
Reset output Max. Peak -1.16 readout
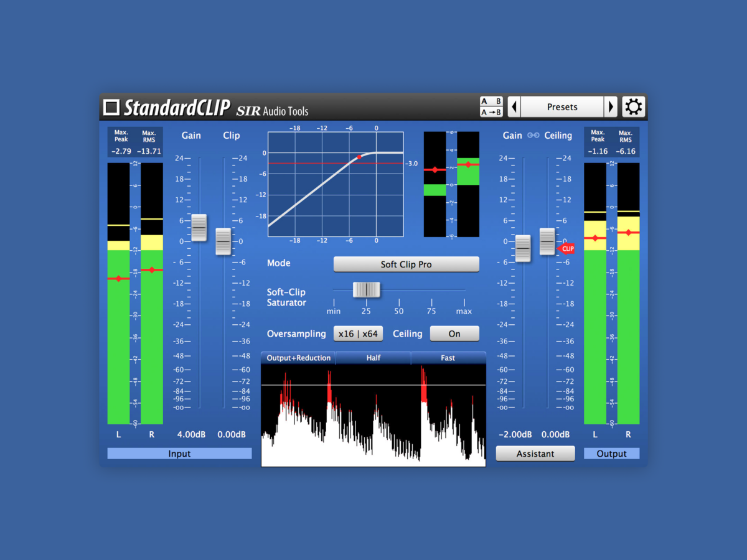pyautogui.click(x=598, y=151)
